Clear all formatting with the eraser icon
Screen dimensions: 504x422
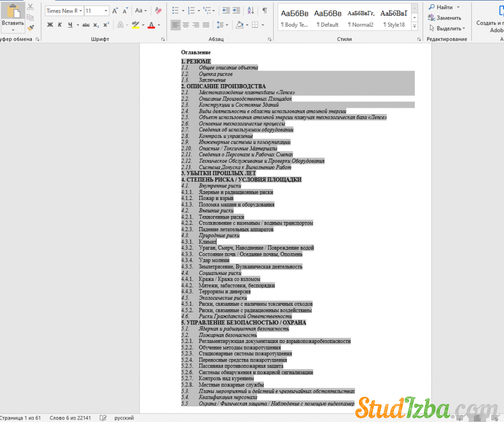tap(158, 11)
